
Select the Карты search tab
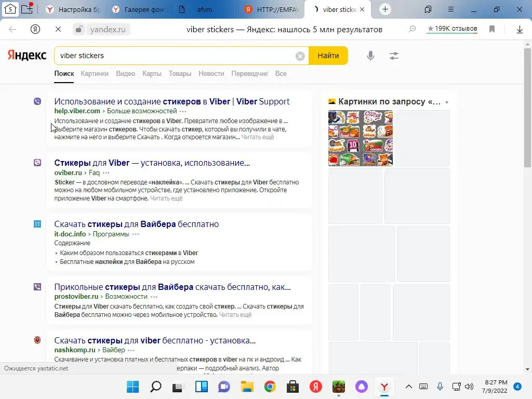tap(152, 74)
